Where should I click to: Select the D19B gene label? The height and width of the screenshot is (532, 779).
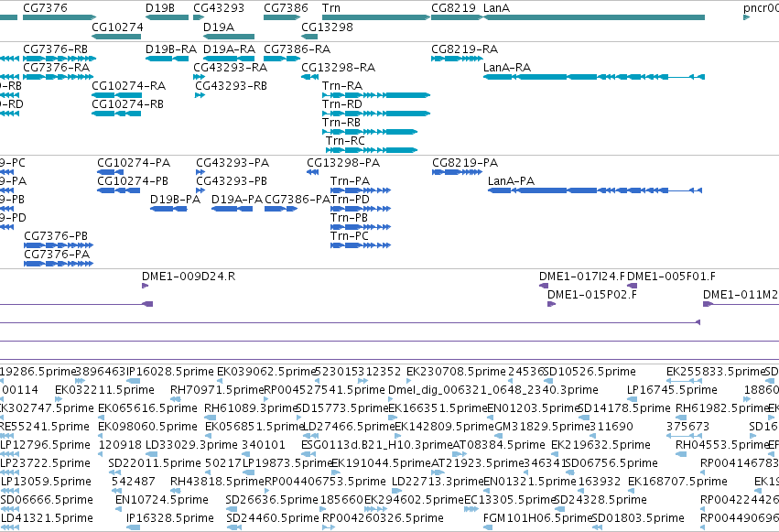coord(160,8)
